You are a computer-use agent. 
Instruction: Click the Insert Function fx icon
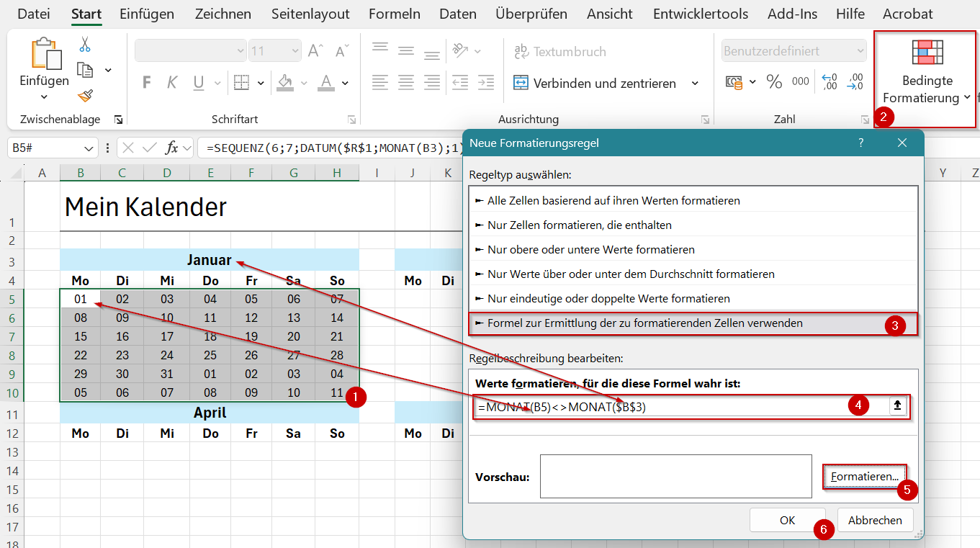click(x=171, y=148)
